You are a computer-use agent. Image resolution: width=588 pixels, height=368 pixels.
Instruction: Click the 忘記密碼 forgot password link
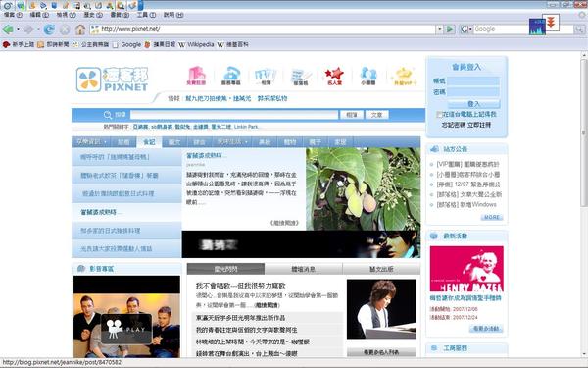click(x=454, y=125)
